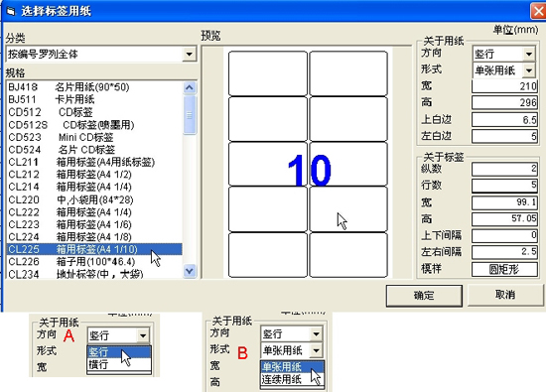The image size is (546, 392).
Task: Select BJ511 卡片用纸 row
Action: pyautogui.click(x=94, y=99)
